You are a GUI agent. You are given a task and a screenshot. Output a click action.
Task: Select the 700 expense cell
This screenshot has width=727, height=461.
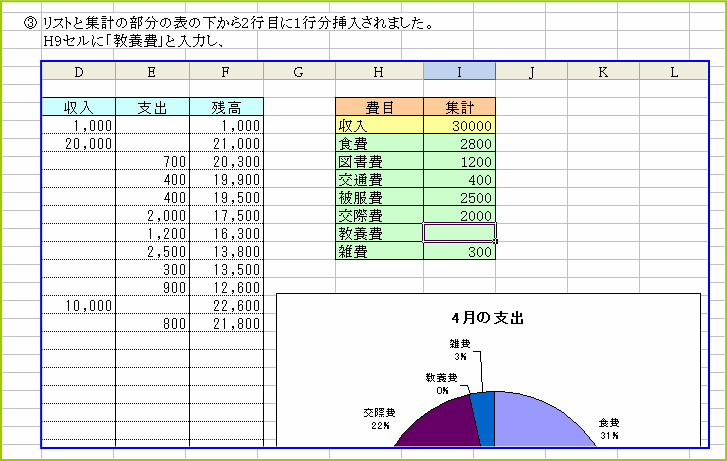tap(152, 161)
